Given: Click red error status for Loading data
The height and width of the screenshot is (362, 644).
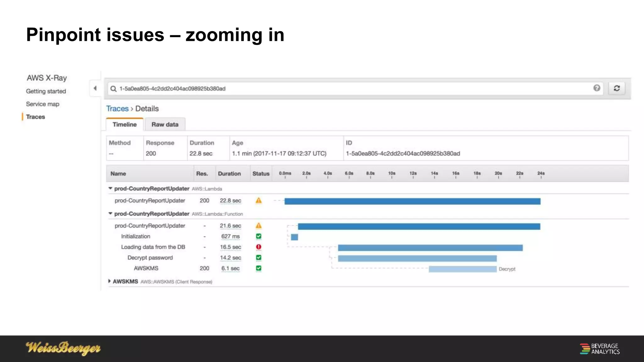Looking at the screenshot, I should pyautogui.click(x=258, y=247).
